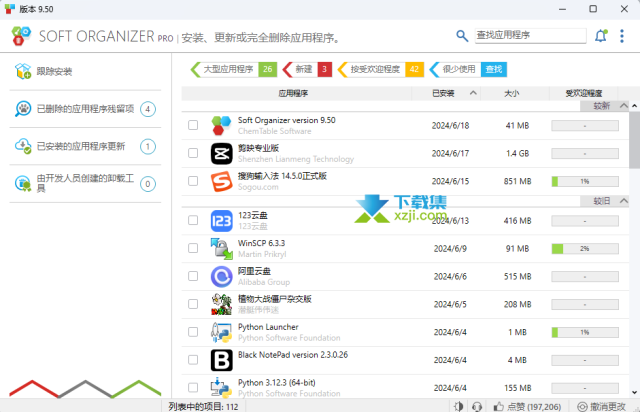Screen dimensions: 640x412
Task: Click the 123云盘 app icon
Action: 221,221
